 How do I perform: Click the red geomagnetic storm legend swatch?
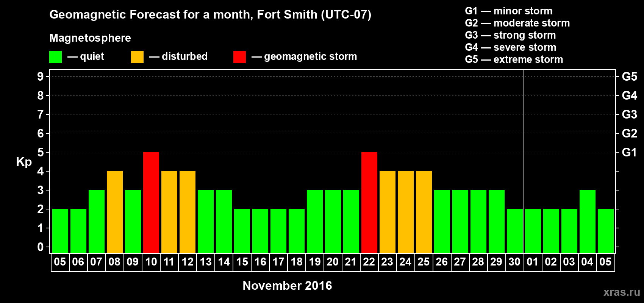tap(239, 57)
